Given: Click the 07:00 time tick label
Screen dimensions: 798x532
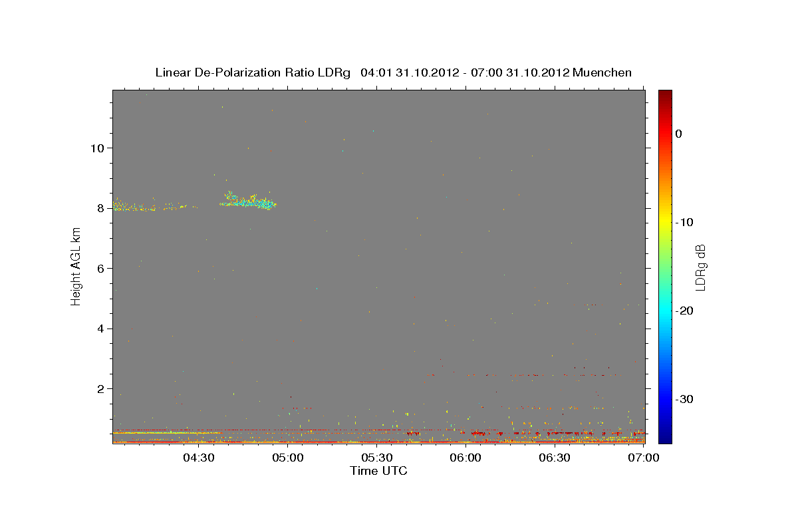Looking at the screenshot, I should tap(644, 458).
